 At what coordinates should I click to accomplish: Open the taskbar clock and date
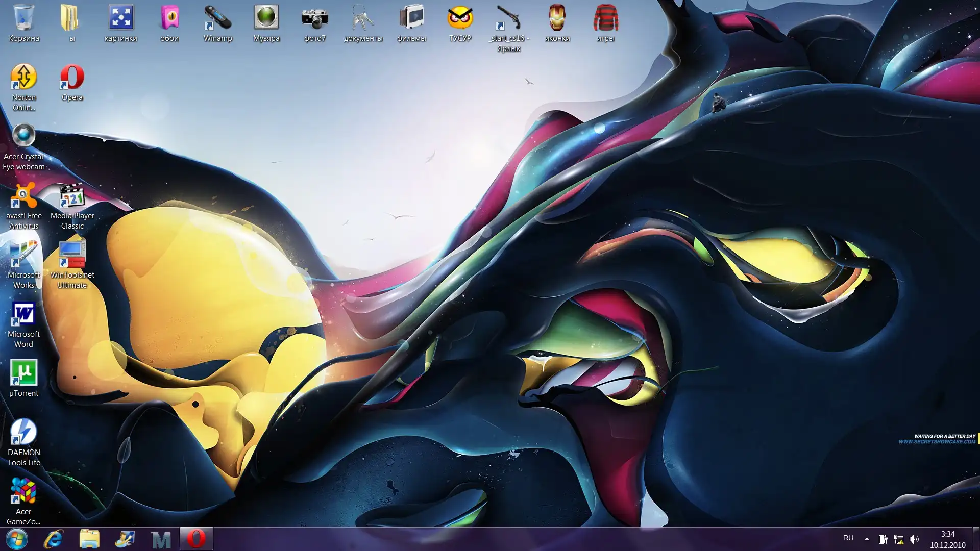(x=947, y=539)
